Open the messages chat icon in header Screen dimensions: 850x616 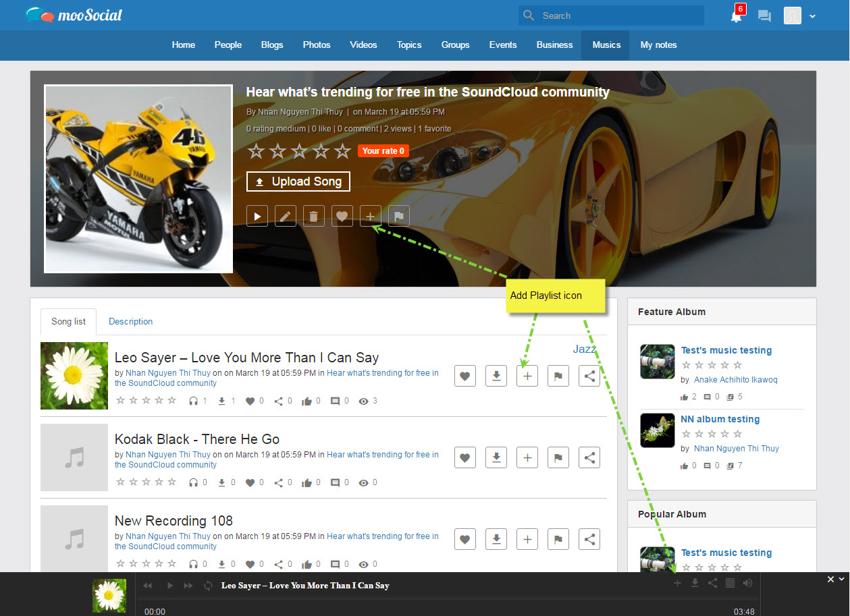tap(764, 16)
